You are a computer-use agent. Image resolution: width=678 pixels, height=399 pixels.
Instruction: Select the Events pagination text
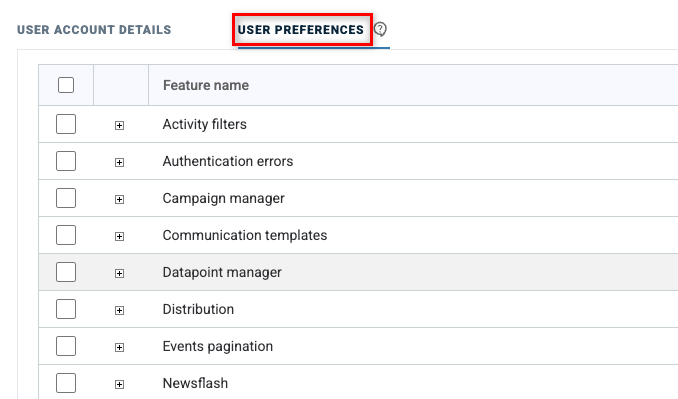click(x=218, y=346)
